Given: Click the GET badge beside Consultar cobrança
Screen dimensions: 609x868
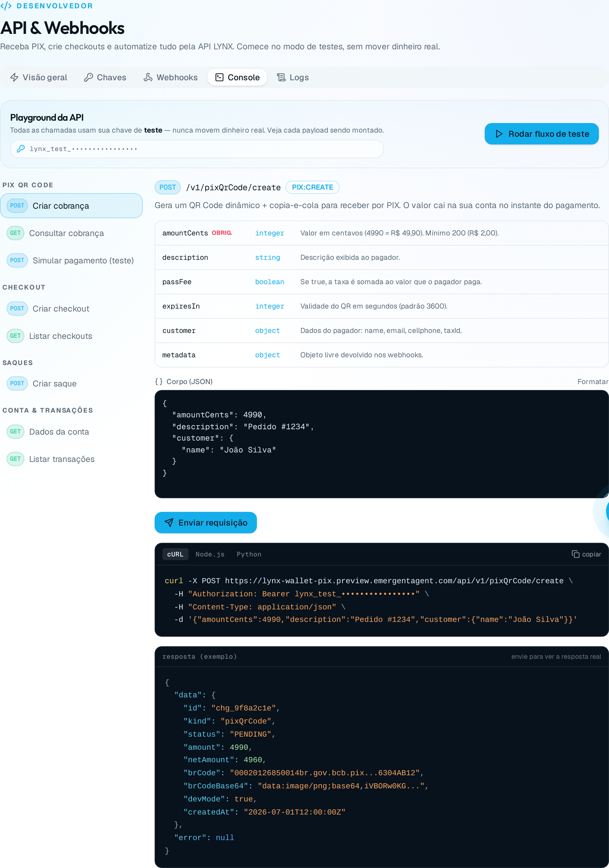Looking at the screenshot, I should pos(15,233).
